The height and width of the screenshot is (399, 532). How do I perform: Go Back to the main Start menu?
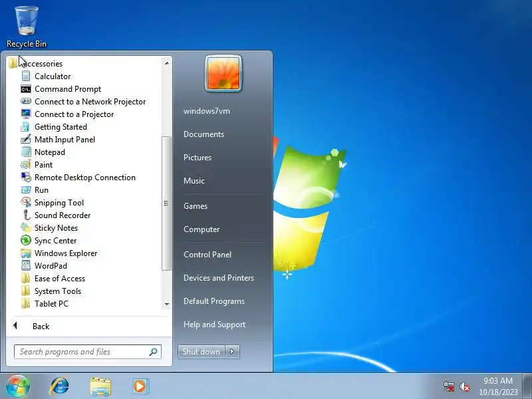tap(41, 327)
